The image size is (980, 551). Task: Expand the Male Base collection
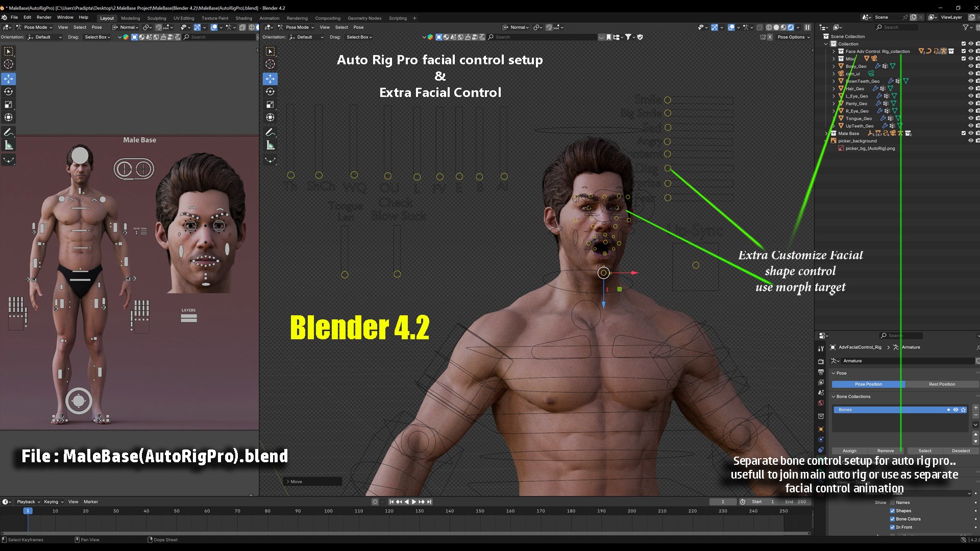826,133
